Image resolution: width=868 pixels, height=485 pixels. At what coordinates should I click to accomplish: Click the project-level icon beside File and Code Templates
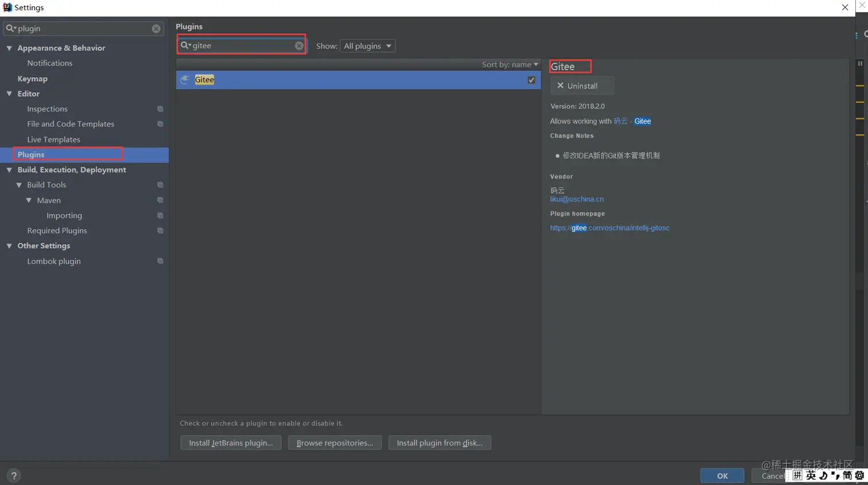[160, 124]
